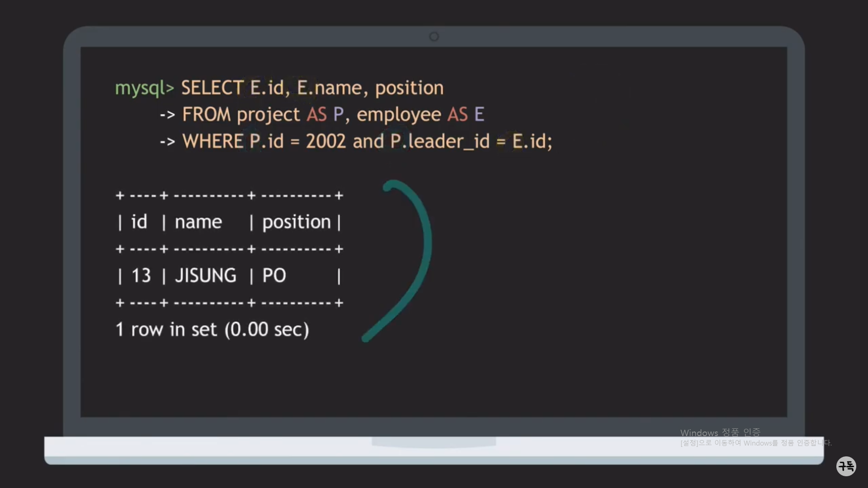Click the word project in FROM line
The image size is (868, 488).
268,114
